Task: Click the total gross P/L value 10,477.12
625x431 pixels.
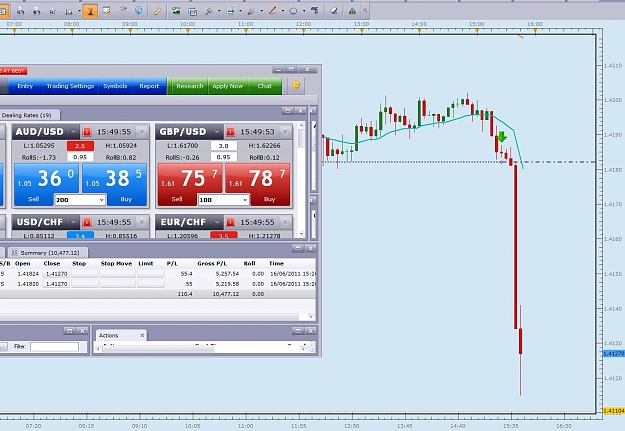Action: point(226,294)
